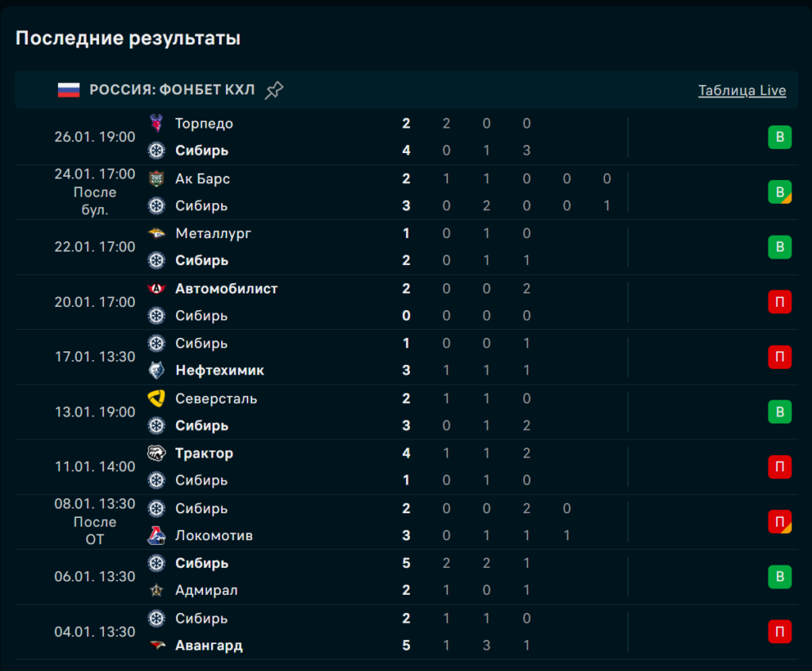
Task: Click the Russian flag icon
Action: (x=69, y=90)
